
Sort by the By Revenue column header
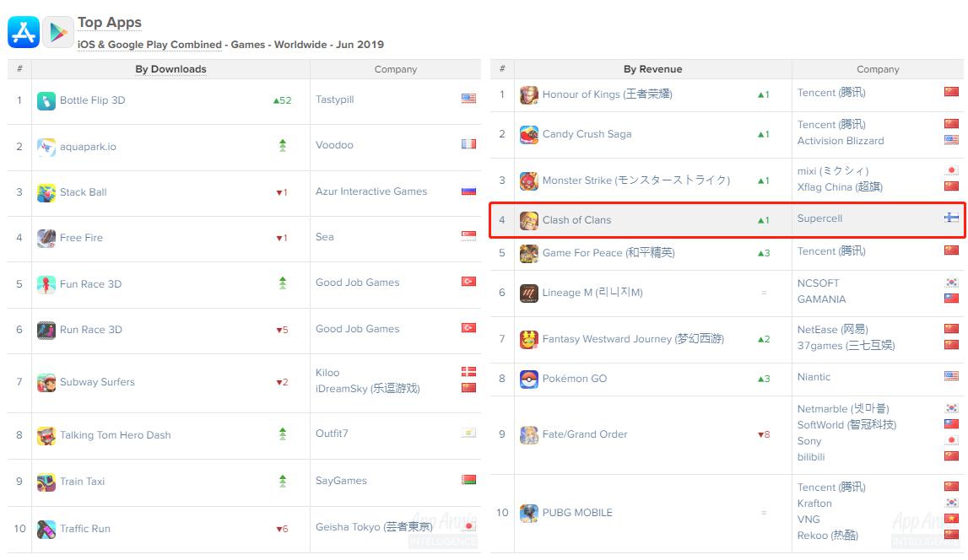[652, 69]
